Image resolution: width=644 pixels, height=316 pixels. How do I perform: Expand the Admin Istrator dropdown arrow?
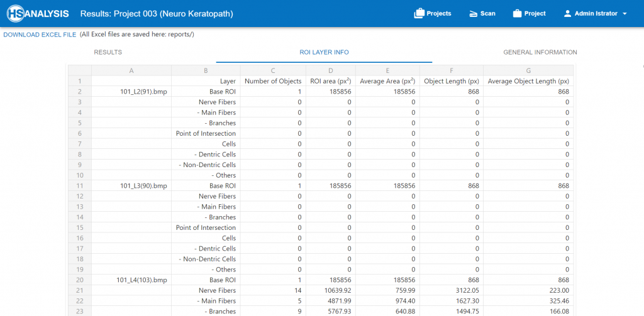[625, 14]
